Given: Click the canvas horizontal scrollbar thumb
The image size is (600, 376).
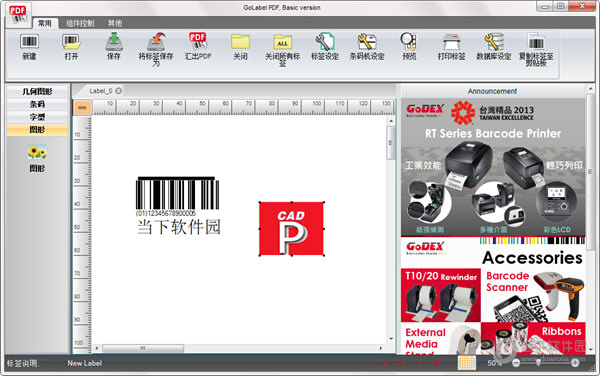Looking at the screenshot, I should [x=143, y=348].
